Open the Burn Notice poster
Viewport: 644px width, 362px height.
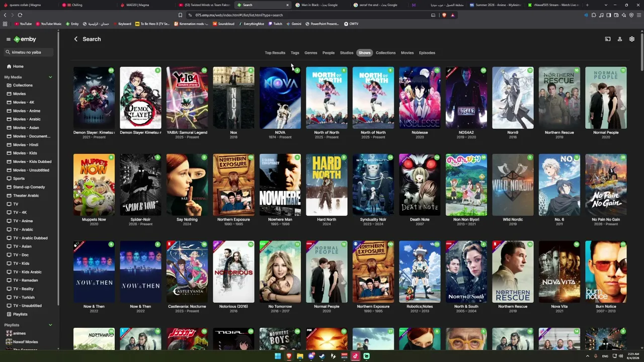tap(606, 271)
